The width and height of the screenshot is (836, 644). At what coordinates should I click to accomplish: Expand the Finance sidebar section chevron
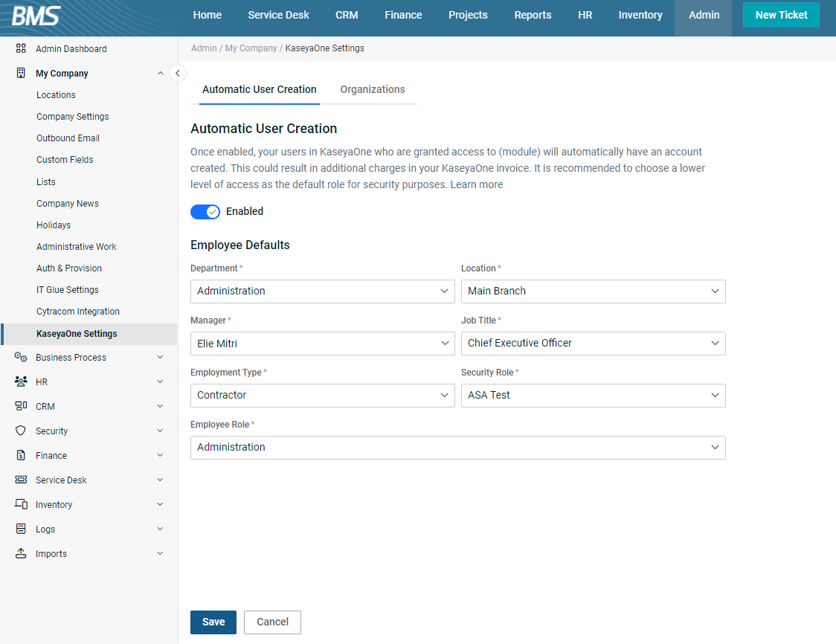tap(161, 455)
